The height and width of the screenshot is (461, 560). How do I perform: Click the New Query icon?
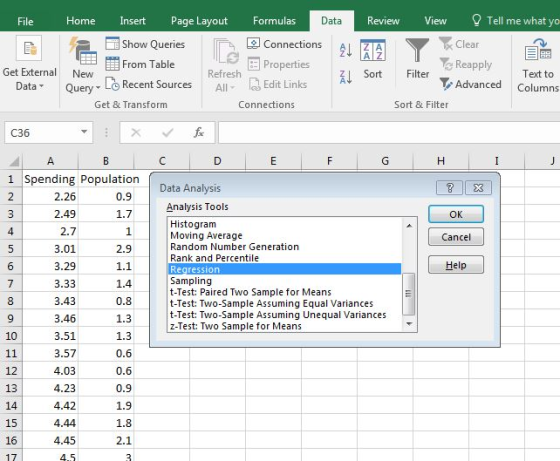pyautogui.click(x=83, y=51)
